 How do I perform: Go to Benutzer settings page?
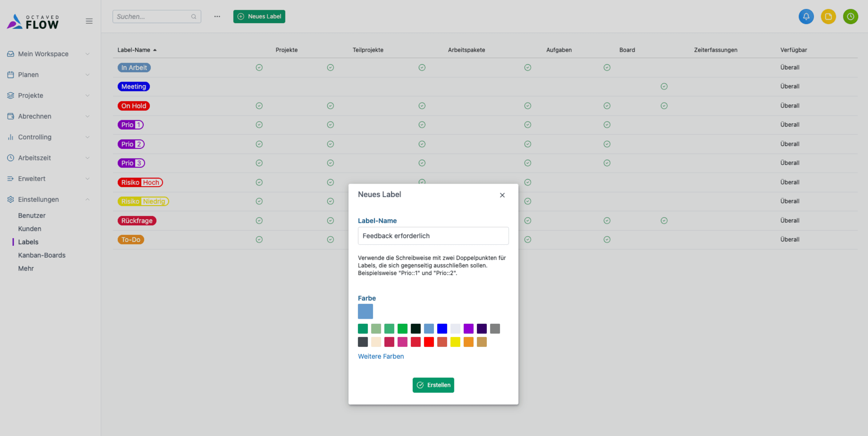click(x=32, y=216)
